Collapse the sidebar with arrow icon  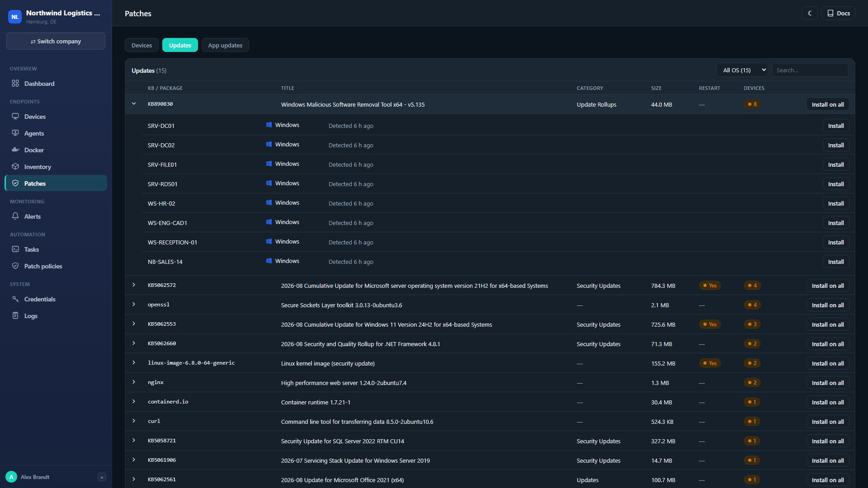pyautogui.click(x=102, y=477)
